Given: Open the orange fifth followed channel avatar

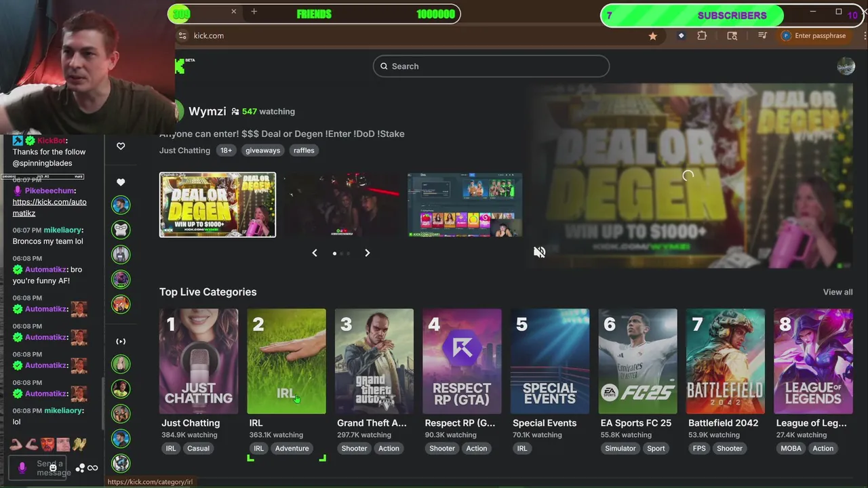Looking at the screenshot, I should click(121, 304).
